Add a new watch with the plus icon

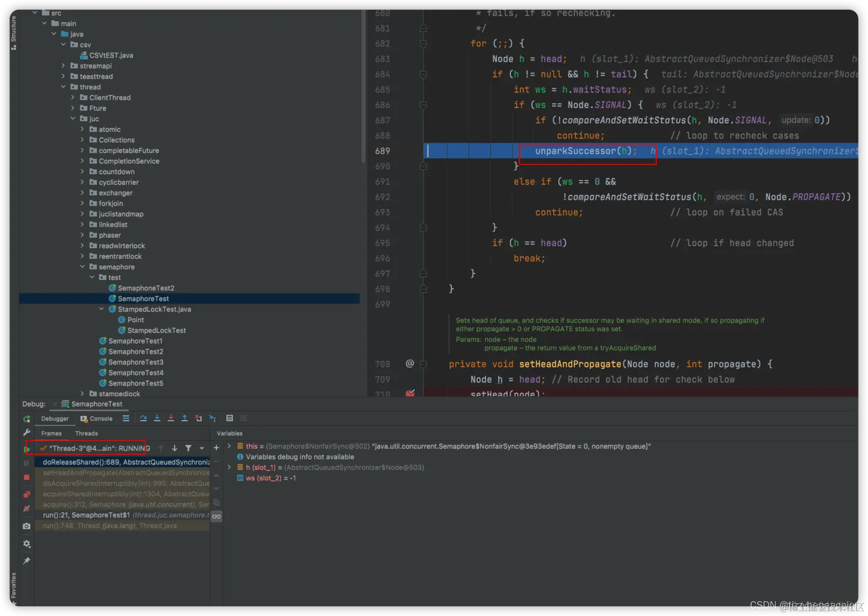tap(216, 448)
